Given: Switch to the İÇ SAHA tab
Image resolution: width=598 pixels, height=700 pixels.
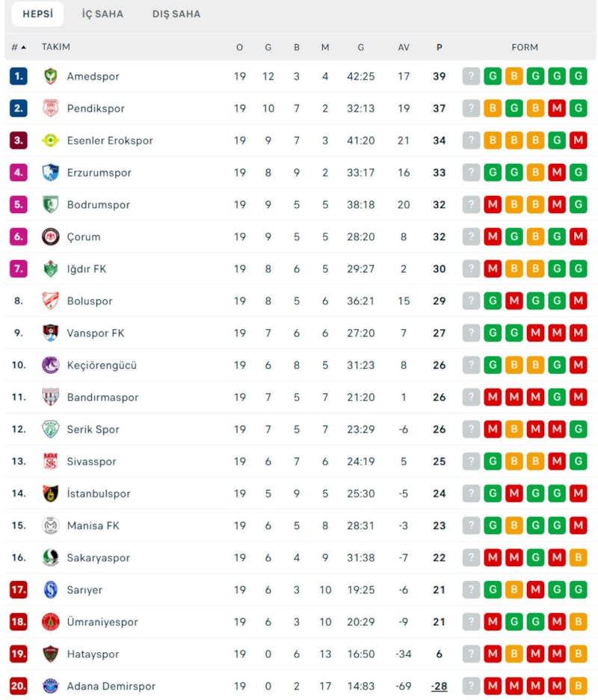Looking at the screenshot, I should [102, 14].
